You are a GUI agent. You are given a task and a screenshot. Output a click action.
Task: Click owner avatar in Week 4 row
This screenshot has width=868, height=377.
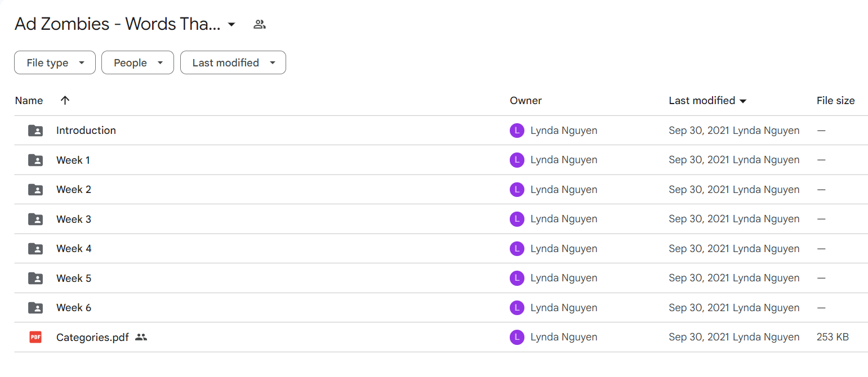(x=517, y=249)
